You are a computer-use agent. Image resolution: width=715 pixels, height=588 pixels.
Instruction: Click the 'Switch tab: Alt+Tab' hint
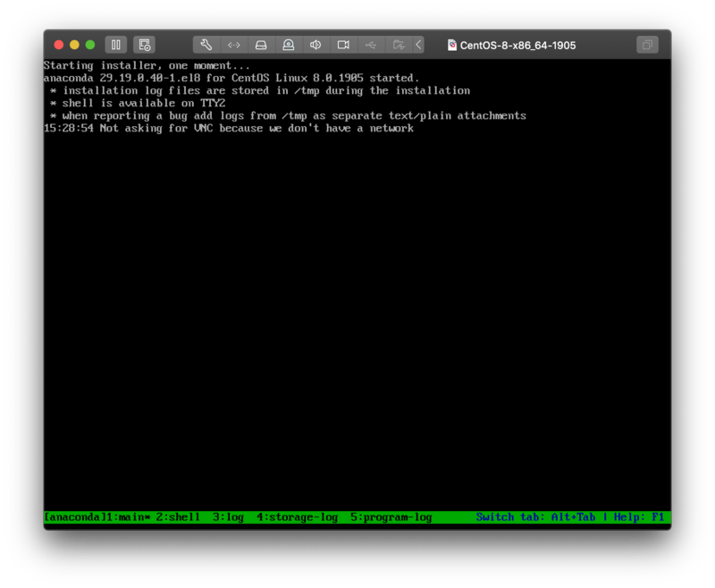tap(535, 517)
